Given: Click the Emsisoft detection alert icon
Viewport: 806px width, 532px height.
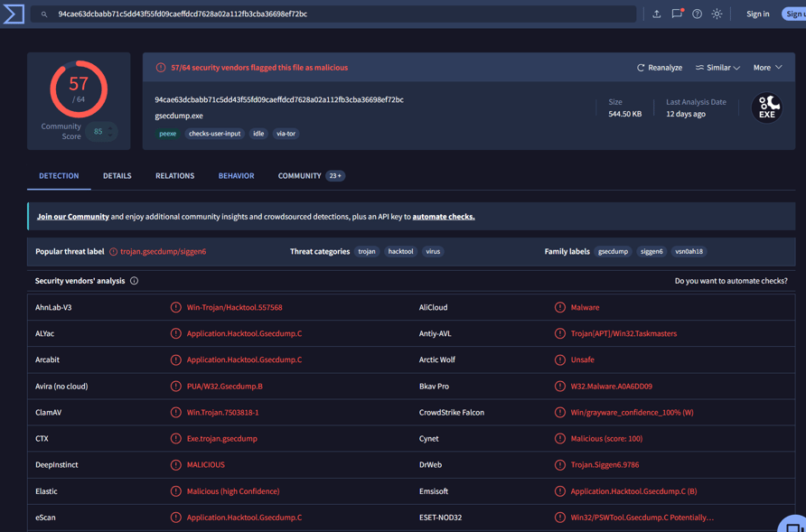Looking at the screenshot, I should pos(560,491).
